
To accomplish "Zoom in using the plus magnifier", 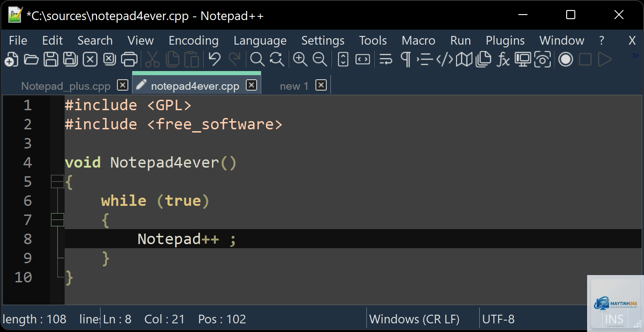I will tap(300, 59).
